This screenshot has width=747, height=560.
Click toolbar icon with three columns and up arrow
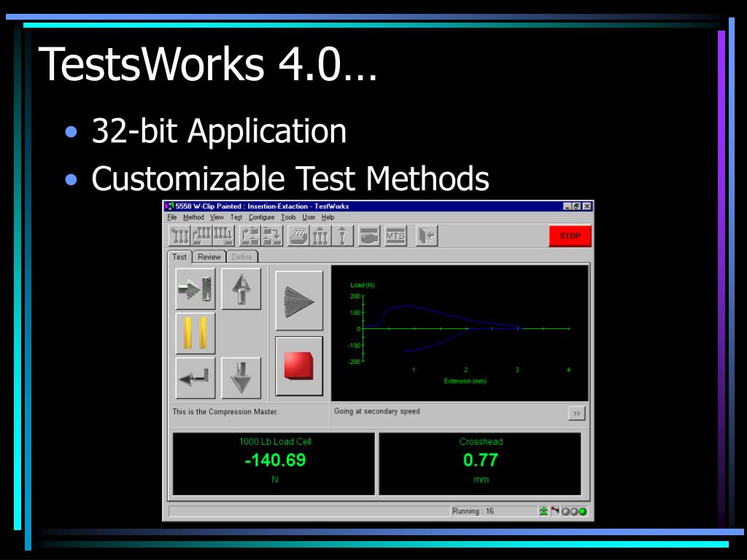(x=321, y=236)
